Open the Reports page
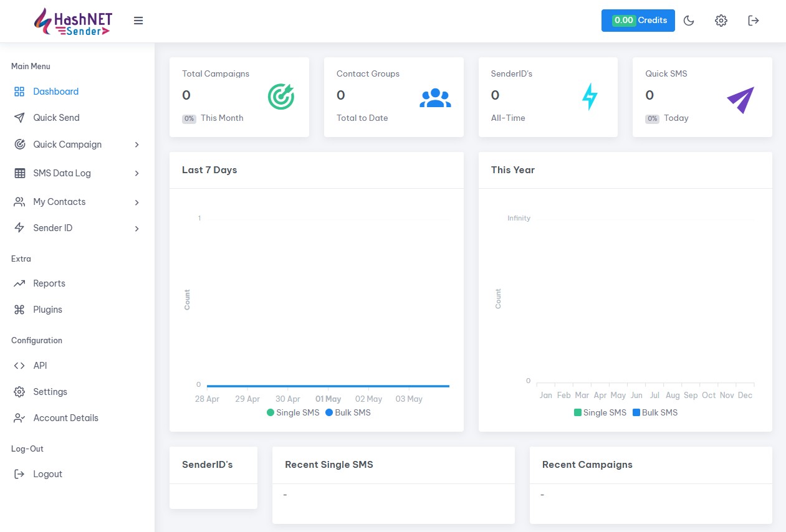The image size is (786, 532). (49, 283)
